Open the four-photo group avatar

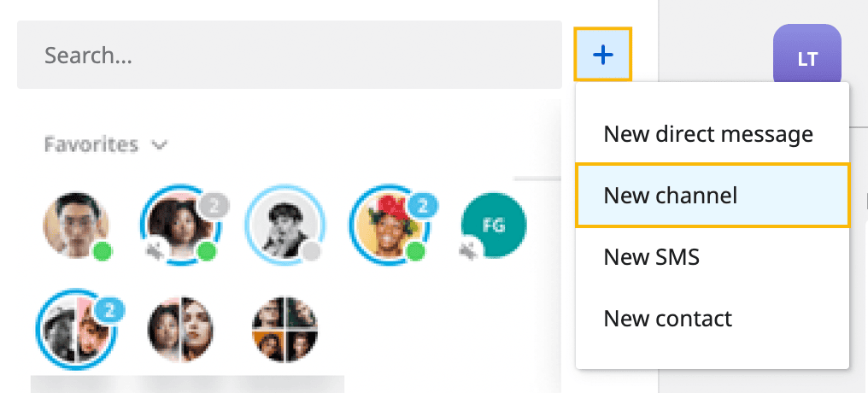tap(285, 329)
